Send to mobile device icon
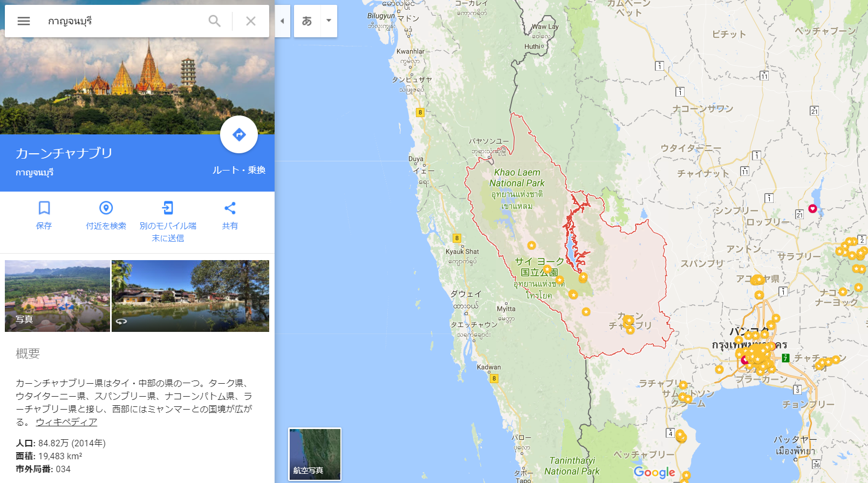Viewport: 868px width, 483px height. click(168, 208)
